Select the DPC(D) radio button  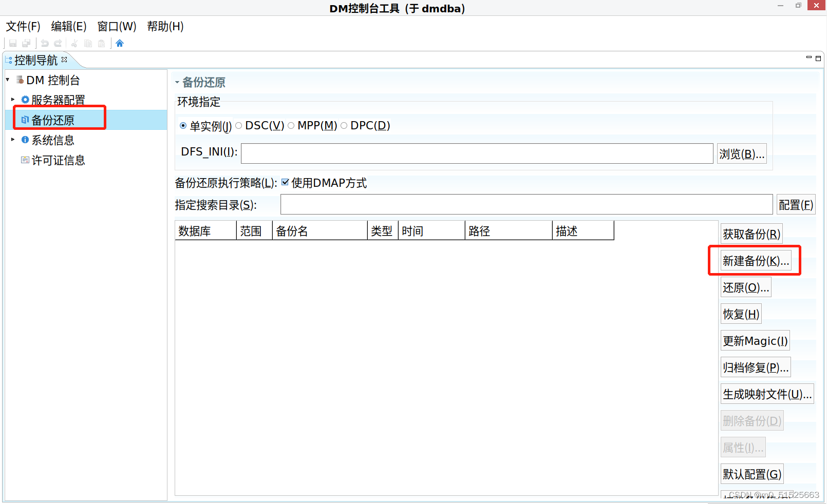(x=344, y=126)
